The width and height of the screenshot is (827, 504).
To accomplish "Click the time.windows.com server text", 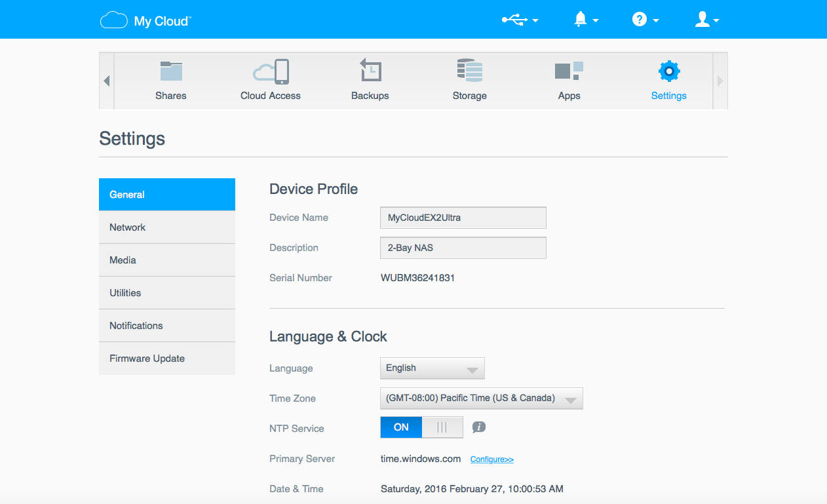I will [421, 459].
